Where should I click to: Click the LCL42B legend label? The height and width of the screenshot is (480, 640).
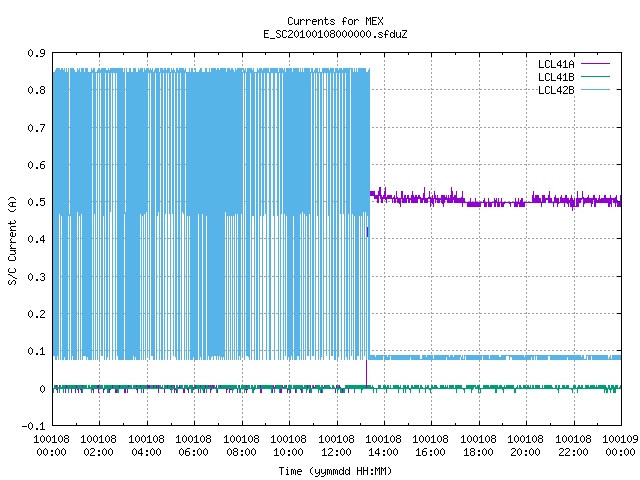click(x=556, y=90)
